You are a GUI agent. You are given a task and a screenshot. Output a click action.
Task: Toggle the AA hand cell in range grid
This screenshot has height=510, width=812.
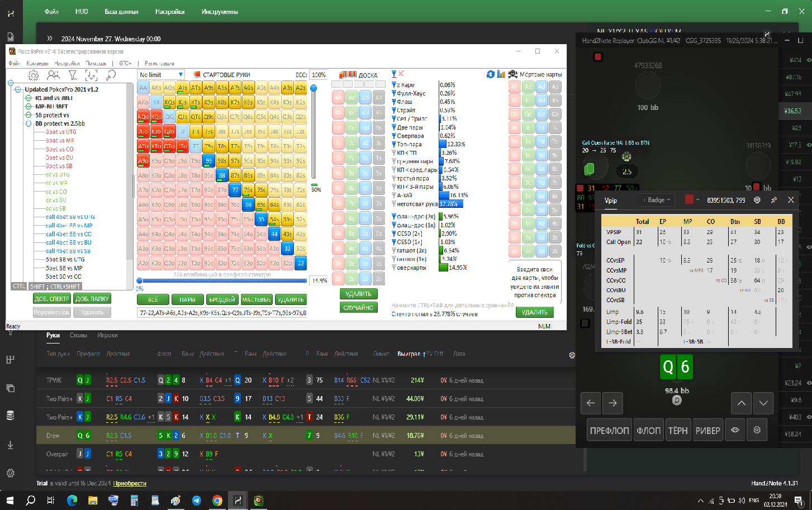coord(143,88)
